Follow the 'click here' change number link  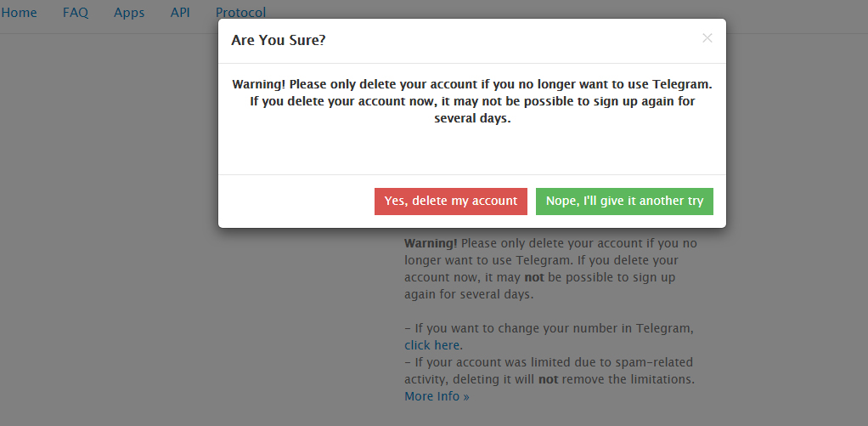coord(431,345)
